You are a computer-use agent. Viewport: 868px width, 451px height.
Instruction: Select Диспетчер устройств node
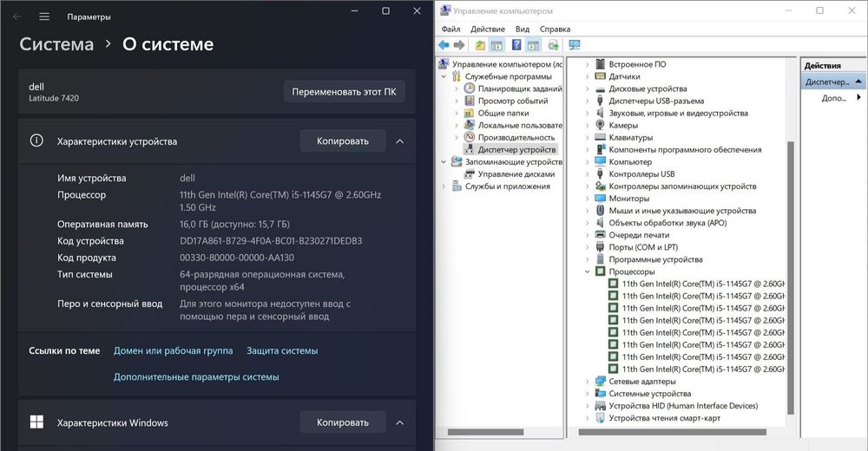coord(516,149)
